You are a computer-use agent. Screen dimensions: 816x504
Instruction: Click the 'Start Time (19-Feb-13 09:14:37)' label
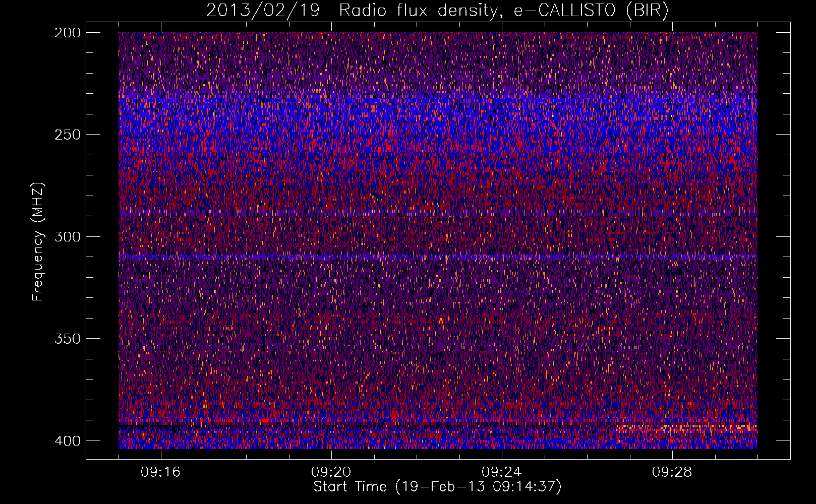click(x=437, y=487)
